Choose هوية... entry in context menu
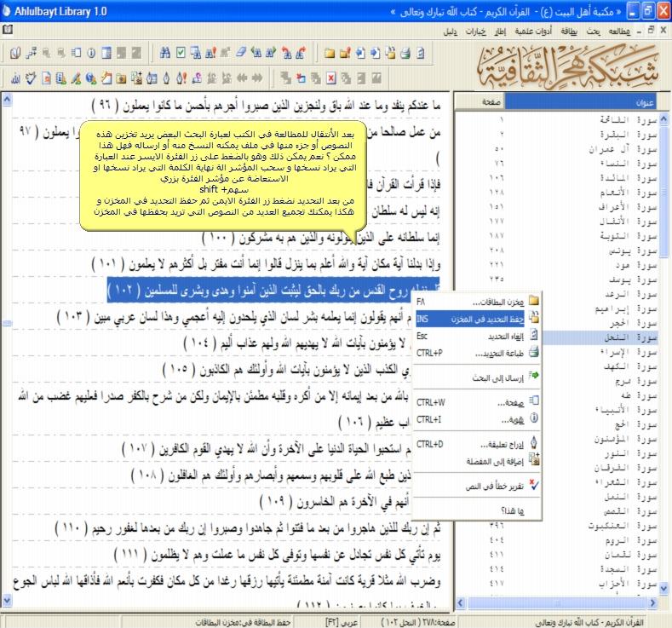 coord(478,419)
